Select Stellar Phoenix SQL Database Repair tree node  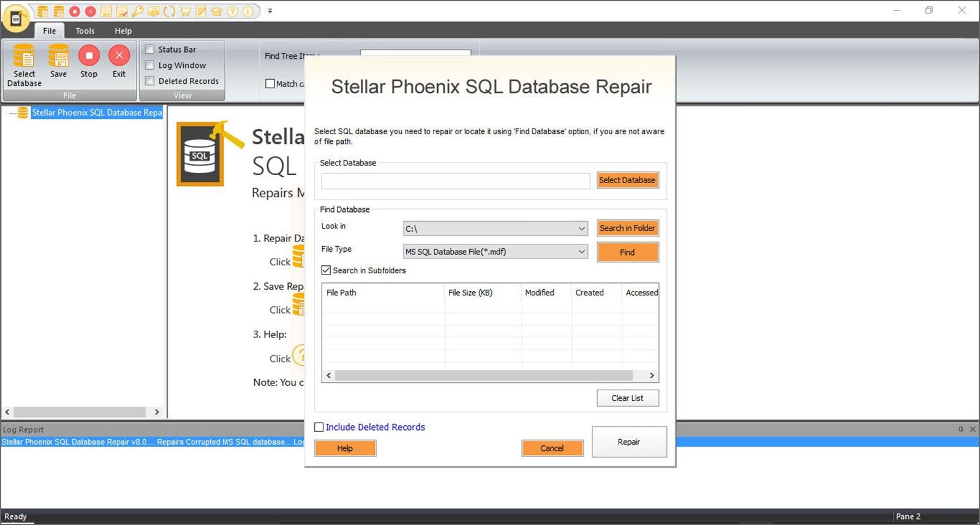pyautogui.click(x=97, y=113)
